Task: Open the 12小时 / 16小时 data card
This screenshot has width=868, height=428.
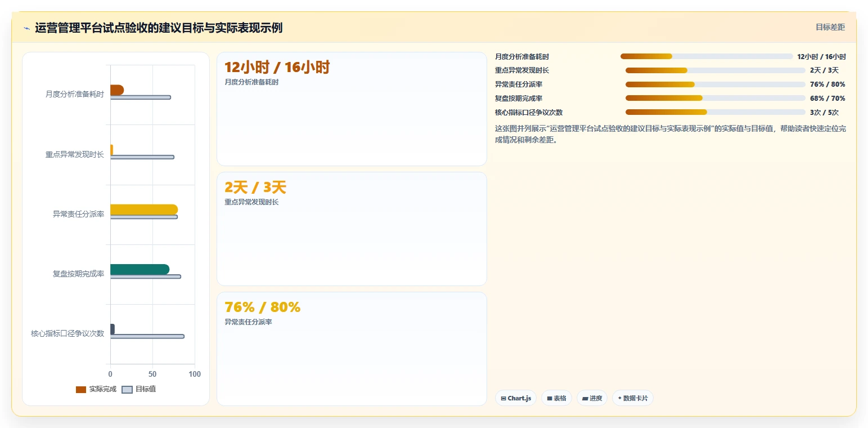Action: [352, 109]
